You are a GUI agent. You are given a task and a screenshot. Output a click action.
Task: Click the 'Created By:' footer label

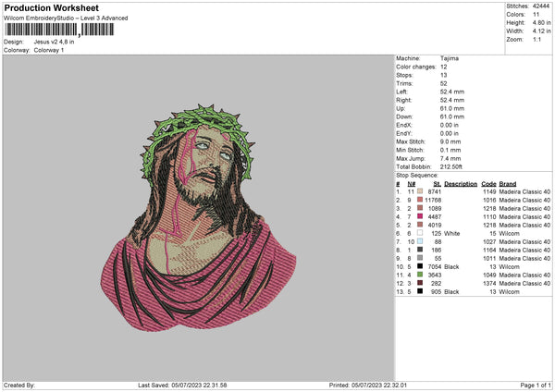coord(19,386)
